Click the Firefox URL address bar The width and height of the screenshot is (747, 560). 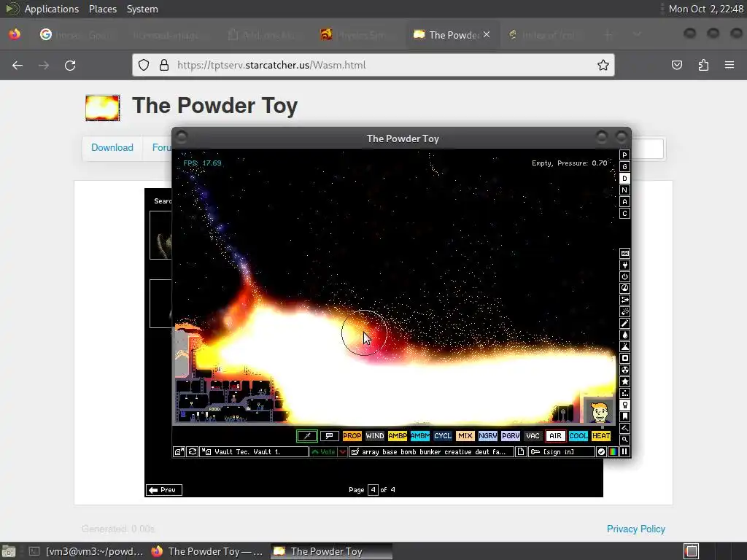373,65
